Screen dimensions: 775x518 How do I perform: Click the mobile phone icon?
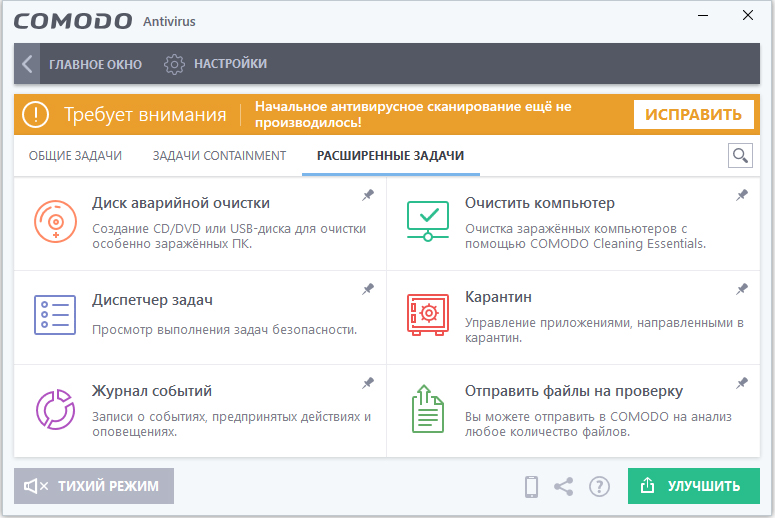[x=531, y=486]
